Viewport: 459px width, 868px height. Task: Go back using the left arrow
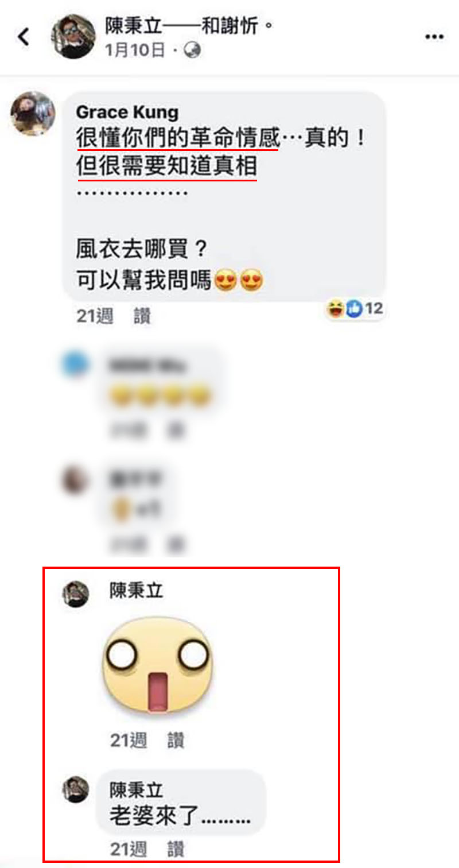(x=24, y=37)
